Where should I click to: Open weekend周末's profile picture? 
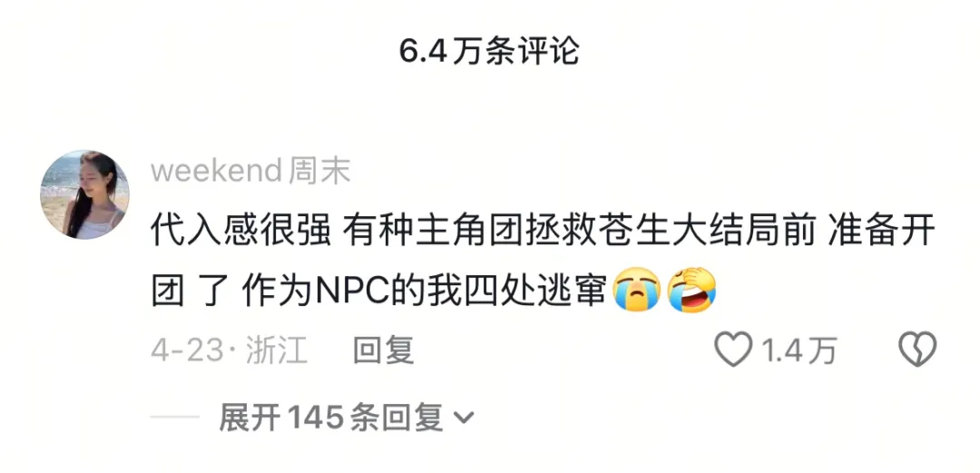[84, 194]
